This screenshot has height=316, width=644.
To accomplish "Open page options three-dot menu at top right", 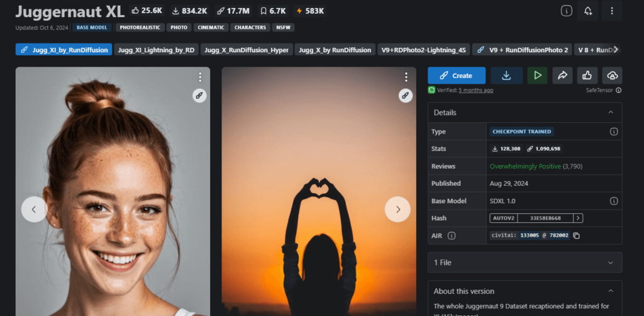I will pos(611,11).
